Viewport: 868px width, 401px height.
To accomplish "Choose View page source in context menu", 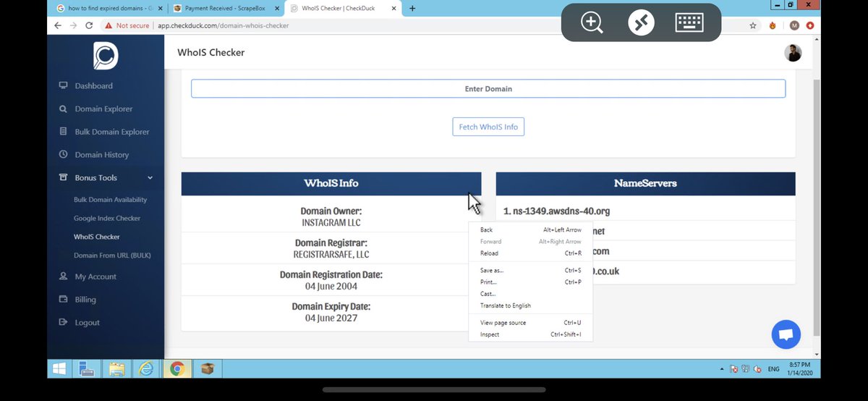I will [x=531, y=323].
